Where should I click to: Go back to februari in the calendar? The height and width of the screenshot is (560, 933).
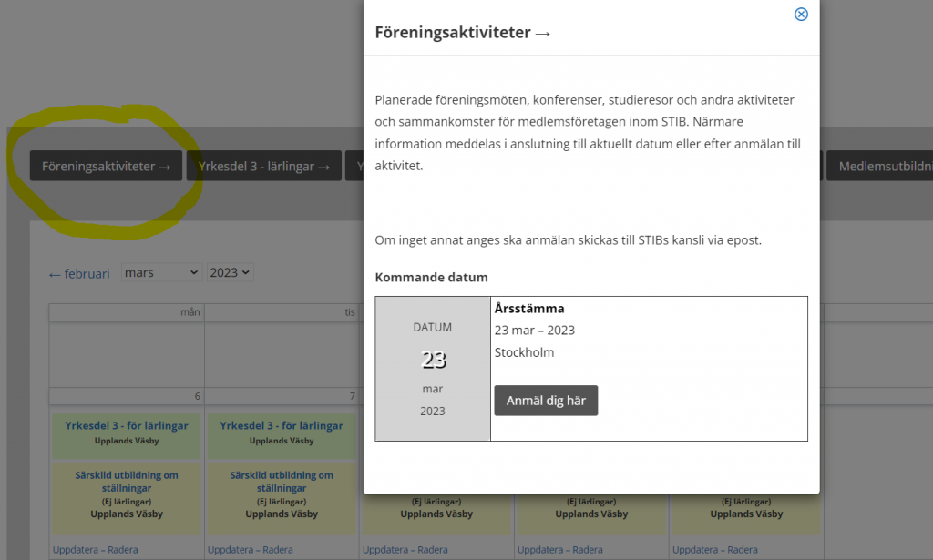pos(79,273)
